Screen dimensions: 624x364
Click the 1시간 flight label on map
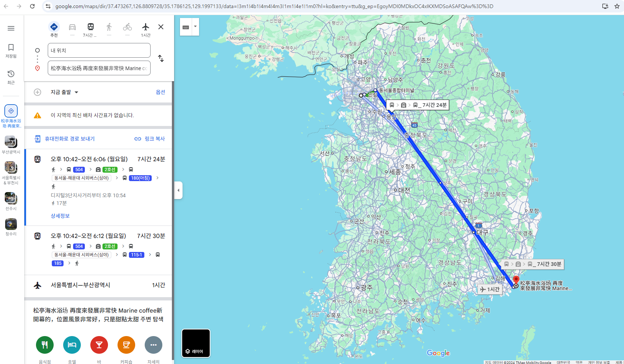[490, 289]
